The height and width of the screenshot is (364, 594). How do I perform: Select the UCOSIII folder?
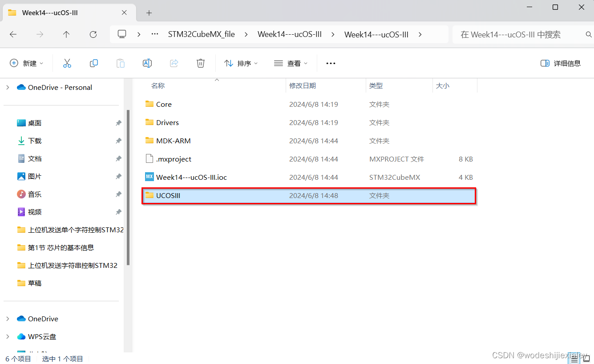coord(309,195)
